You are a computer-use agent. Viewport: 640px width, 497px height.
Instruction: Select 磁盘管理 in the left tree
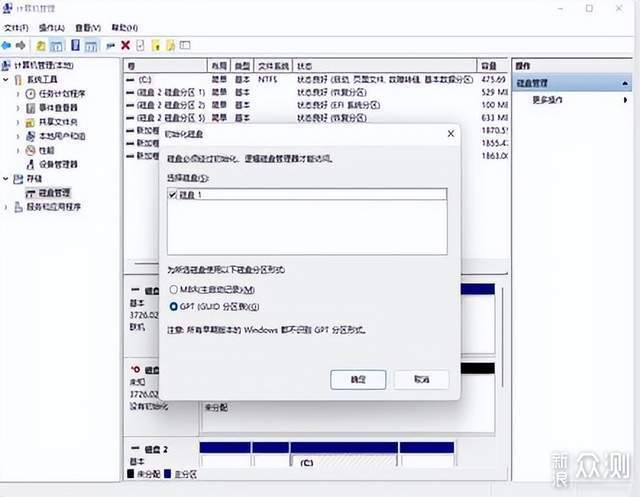point(54,193)
